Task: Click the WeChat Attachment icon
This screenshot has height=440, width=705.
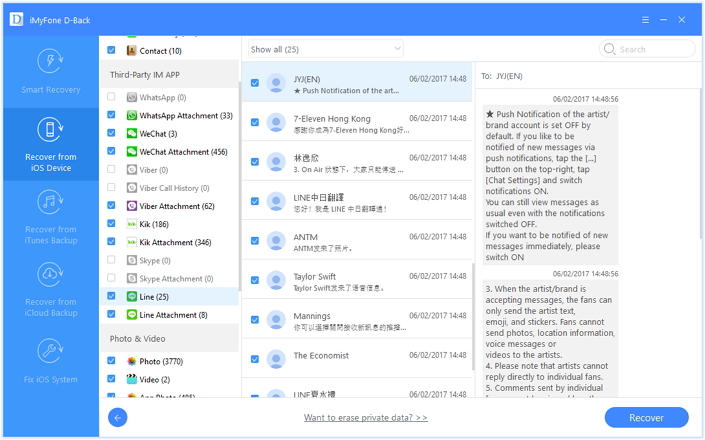Action: tap(131, 151)
